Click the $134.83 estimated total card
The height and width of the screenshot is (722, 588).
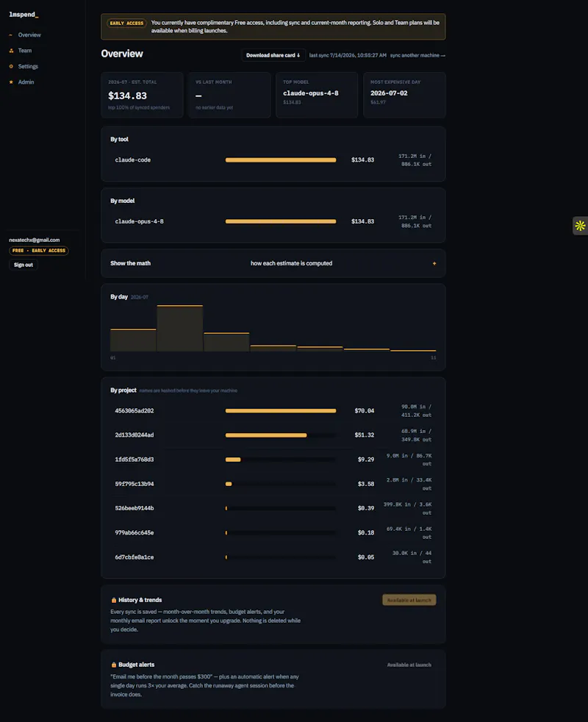click(x=143, y=95)
